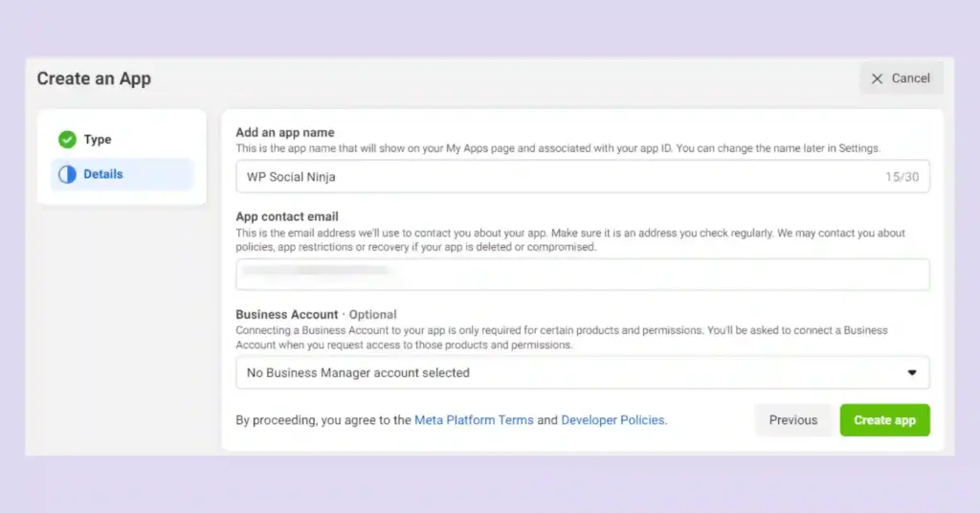Click the X icon beside Cancel

click(x=877, y=78)
